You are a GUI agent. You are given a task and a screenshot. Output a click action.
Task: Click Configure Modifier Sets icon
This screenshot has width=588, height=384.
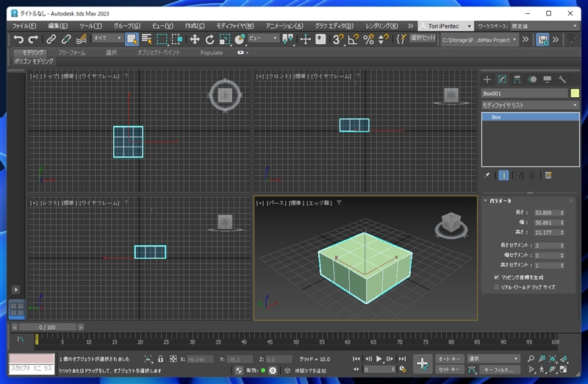(548, 175)
